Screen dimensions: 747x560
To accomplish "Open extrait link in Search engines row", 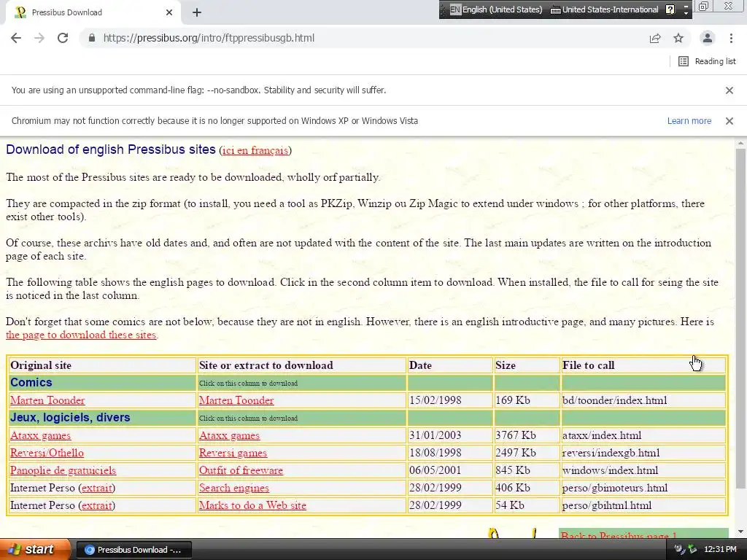I will (x=97, y=488).
